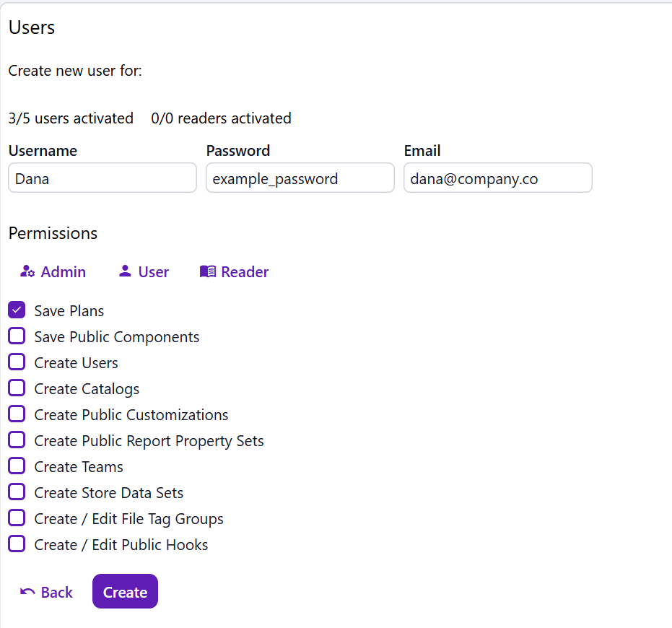
Task: Click the Reader book icon
Action: pos(208,271)
